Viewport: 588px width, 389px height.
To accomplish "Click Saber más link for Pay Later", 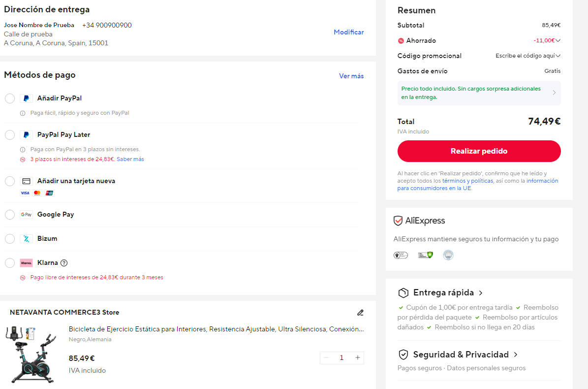I will (130, 160).
